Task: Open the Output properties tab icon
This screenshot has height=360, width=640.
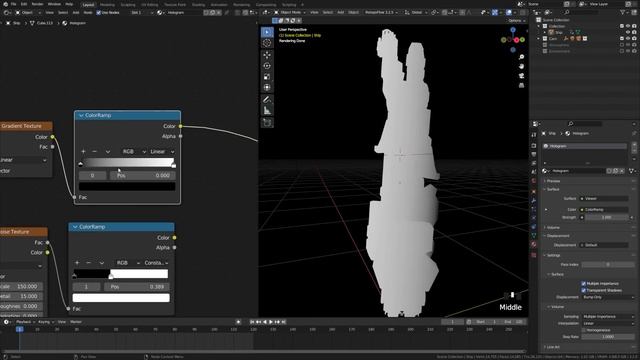Action: 534,154
